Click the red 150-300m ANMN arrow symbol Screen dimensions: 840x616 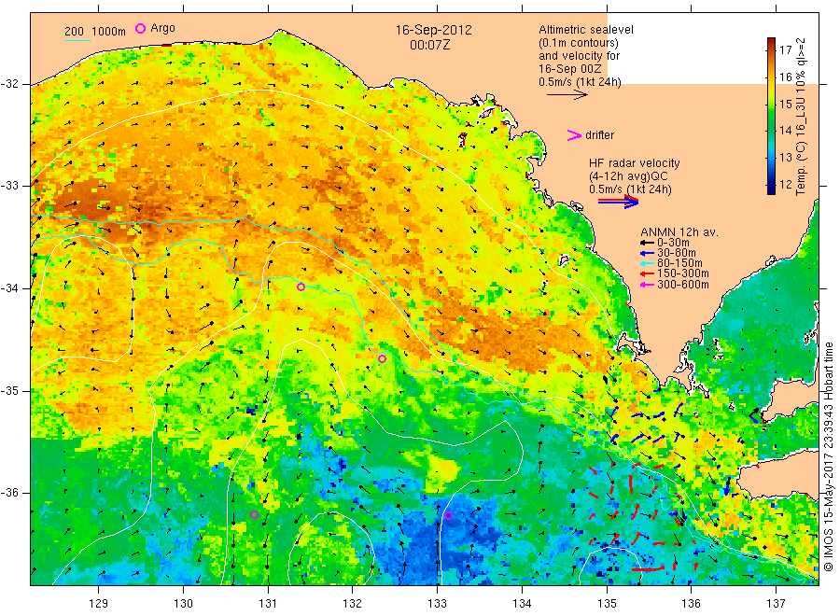click(647, 273)
